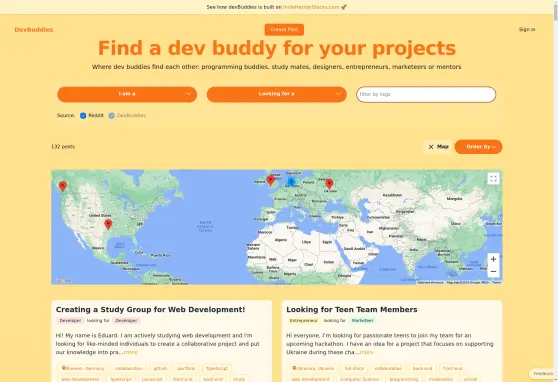Expand the "Looking for a" dropdown

tap(277, 94)
